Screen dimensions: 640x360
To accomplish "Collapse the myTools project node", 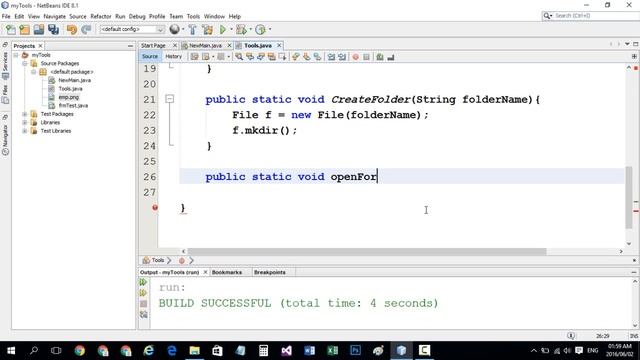I will point(16,55).
